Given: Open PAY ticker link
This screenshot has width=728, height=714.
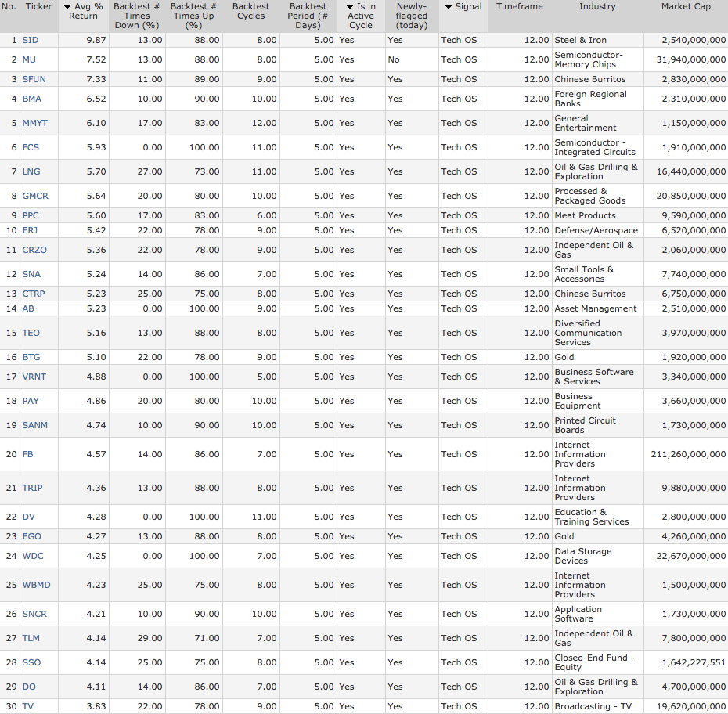Looking at the screenshot, I should point(31,401).
